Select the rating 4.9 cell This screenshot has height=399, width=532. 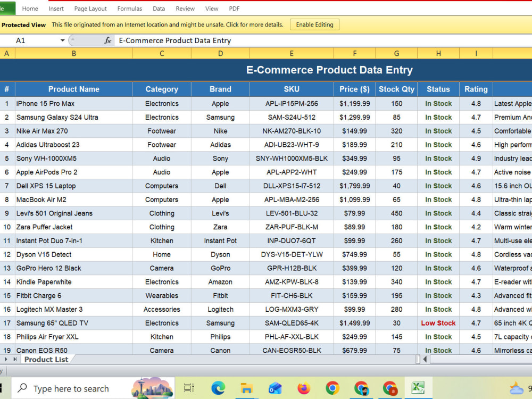(476, 159)
